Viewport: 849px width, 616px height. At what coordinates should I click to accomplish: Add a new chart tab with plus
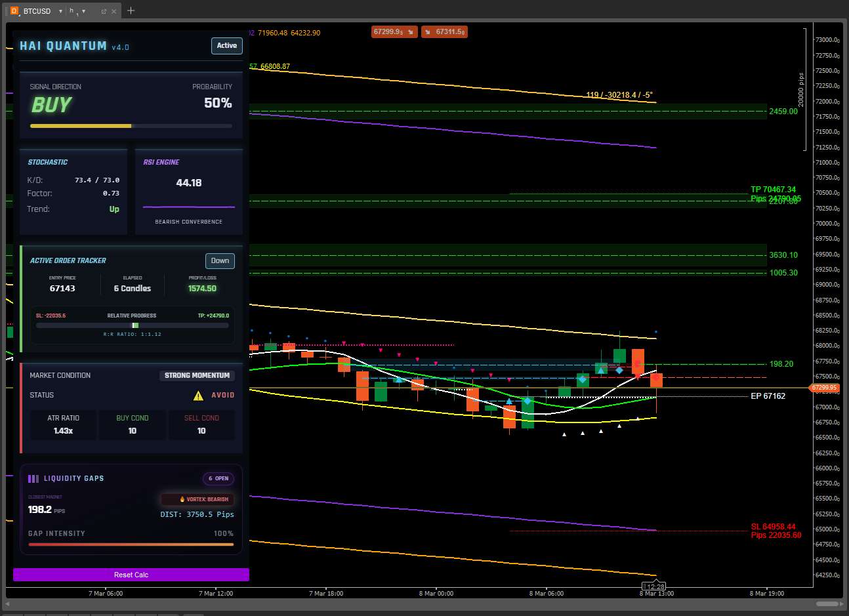(x=131, y=10)
